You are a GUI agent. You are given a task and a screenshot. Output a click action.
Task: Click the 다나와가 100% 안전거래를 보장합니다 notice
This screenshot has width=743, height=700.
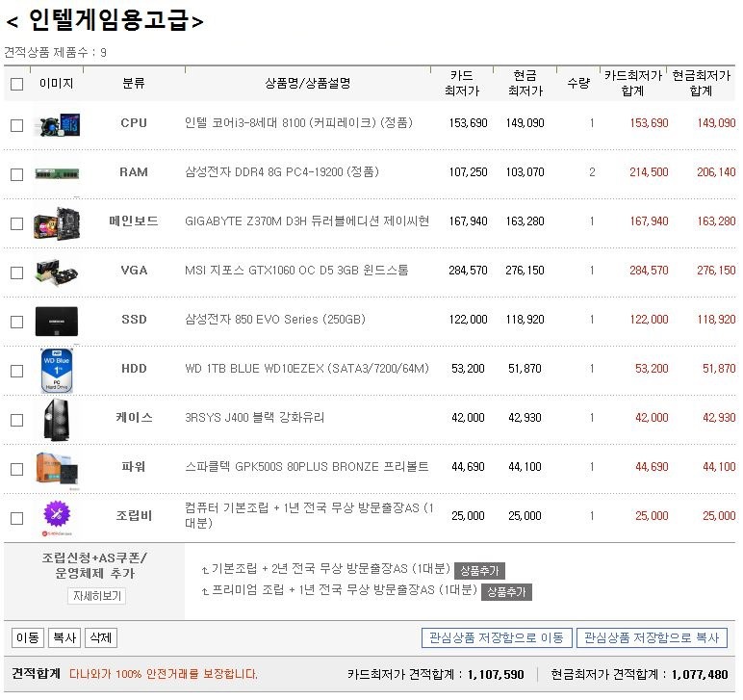(164, 674)
